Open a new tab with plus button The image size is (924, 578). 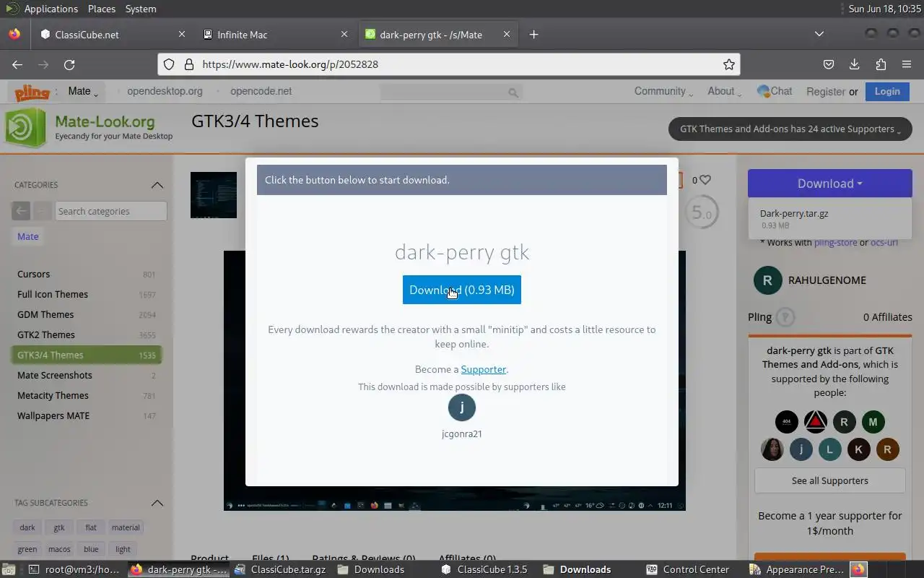[533, 34]
